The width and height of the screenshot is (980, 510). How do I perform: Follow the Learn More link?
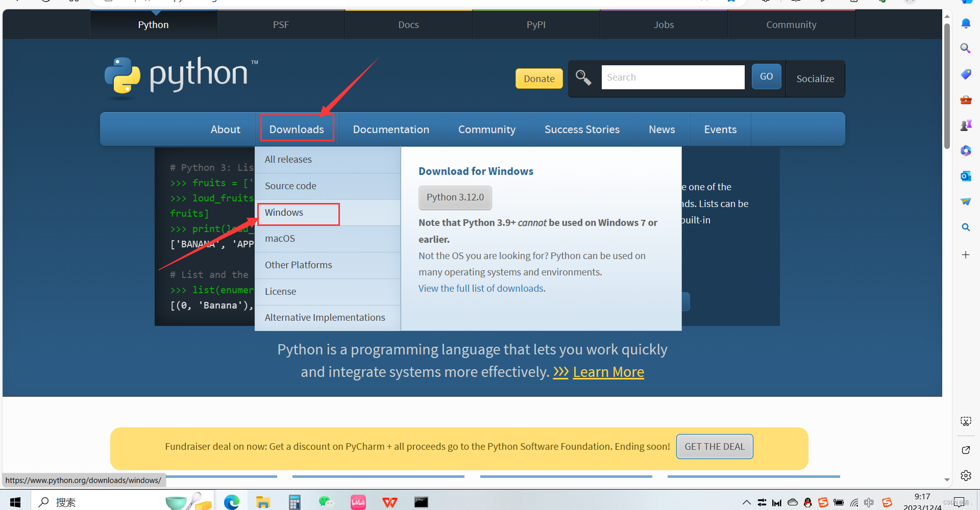click(x=608, y=372)
